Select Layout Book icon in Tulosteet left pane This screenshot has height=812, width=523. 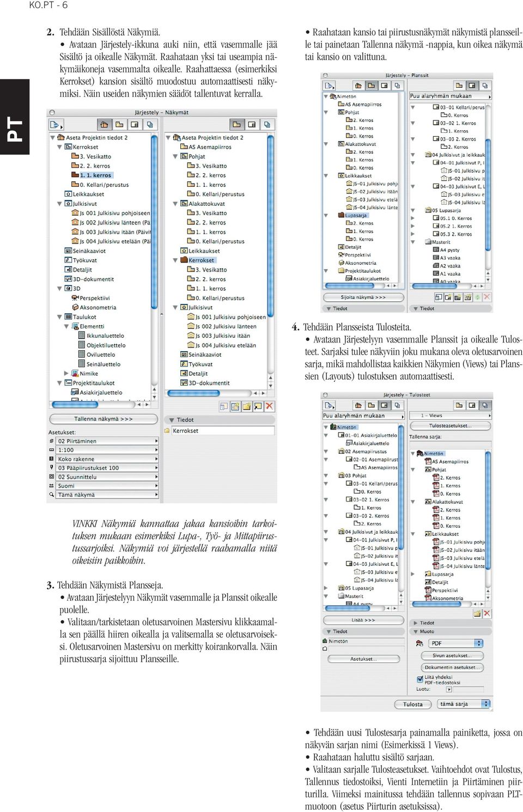point(385,405)
